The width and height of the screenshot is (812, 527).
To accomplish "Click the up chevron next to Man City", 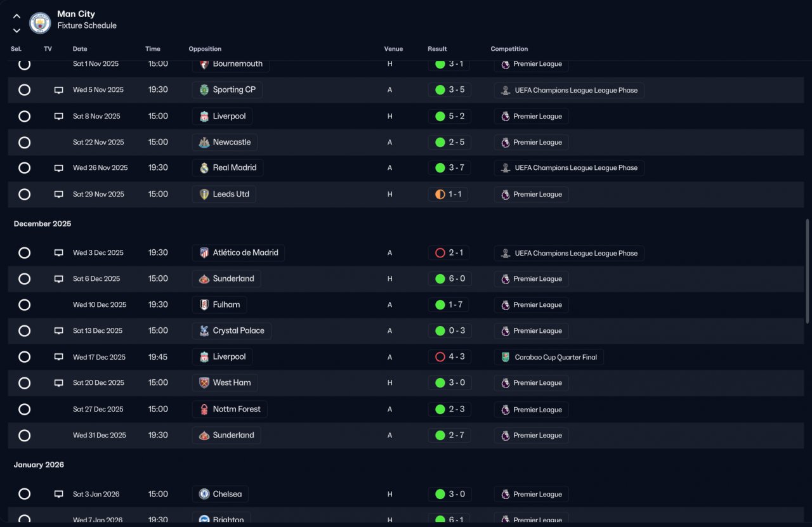I will (x=16, y=16).
